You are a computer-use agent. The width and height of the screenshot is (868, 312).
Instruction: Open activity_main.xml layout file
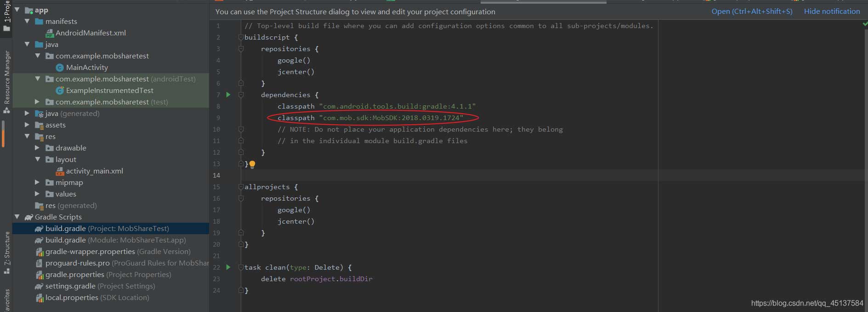coord(94,171)
